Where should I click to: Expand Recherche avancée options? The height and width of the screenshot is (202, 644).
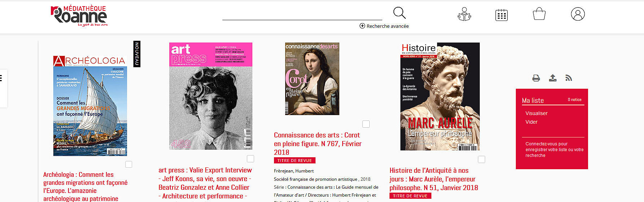384,26
